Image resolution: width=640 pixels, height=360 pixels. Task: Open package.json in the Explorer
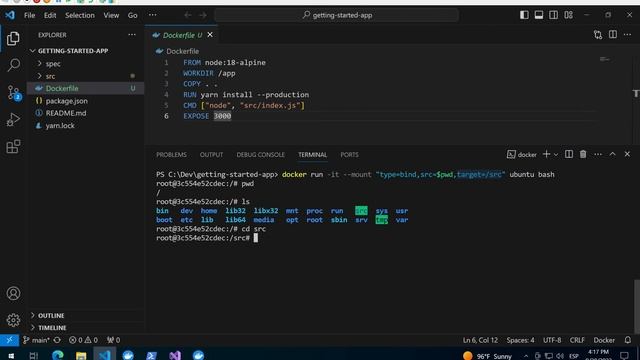[86, 101]
